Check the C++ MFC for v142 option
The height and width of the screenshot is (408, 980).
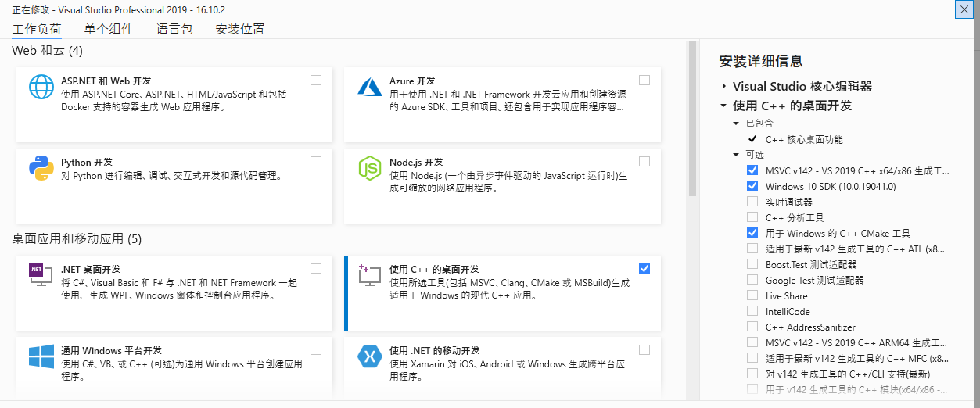point(752,358)
